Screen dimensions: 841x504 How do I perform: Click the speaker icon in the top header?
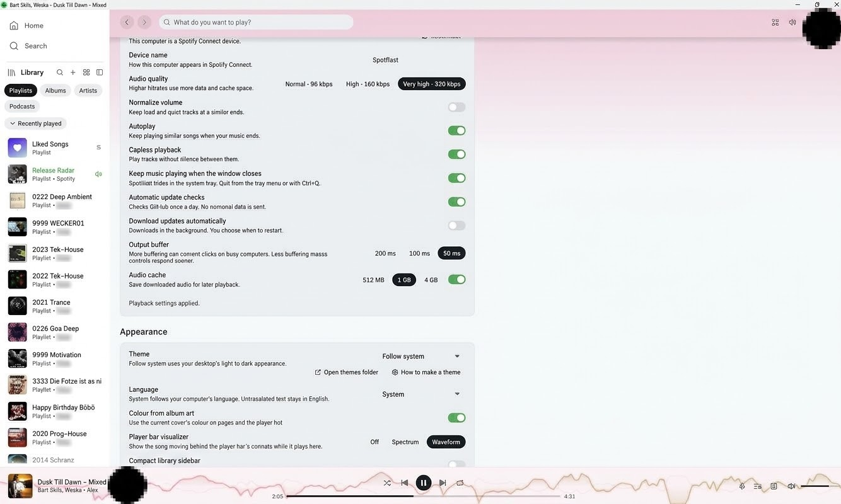(792, 23)
